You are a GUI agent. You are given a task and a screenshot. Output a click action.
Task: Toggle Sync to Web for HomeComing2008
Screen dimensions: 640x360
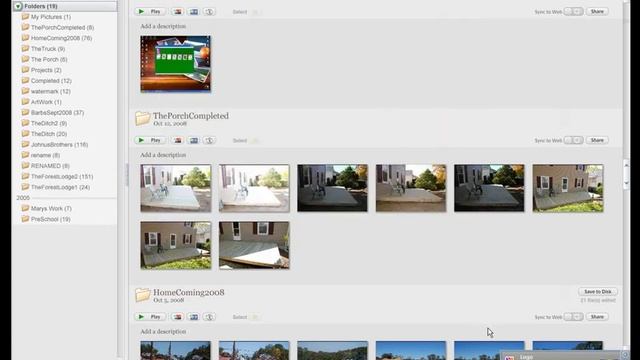(x=573, y=317)
